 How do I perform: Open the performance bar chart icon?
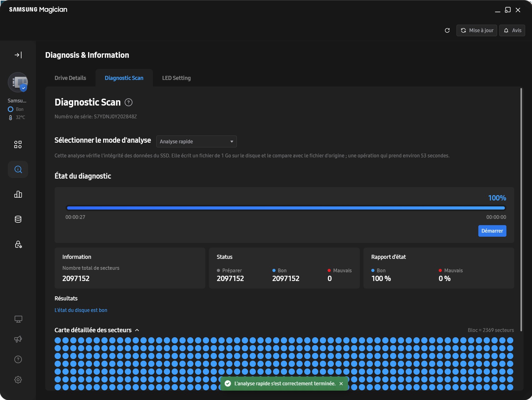[x=18, y=194]
